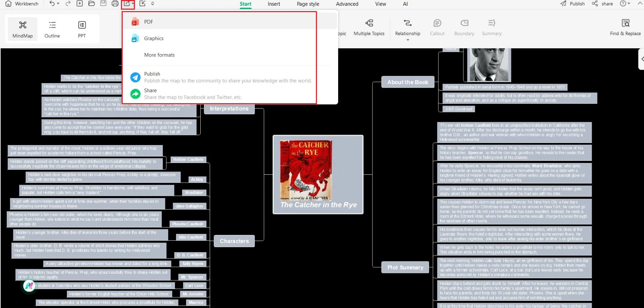
Task: Click the author portrait photo
Action: pos(489,64)
